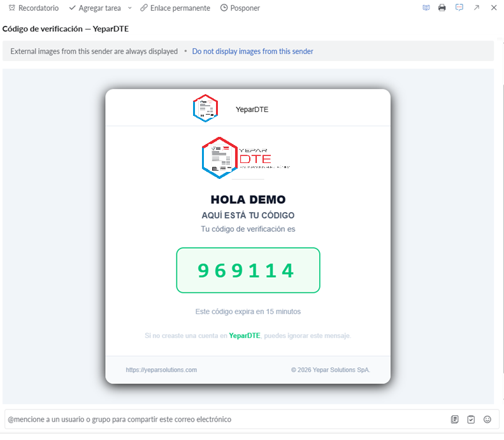Screen dimensions: 504x440
Task: Click 'AQUÍ ESTÁ TU CÓDIGO' subtitle
Action: tap(248, 215)
